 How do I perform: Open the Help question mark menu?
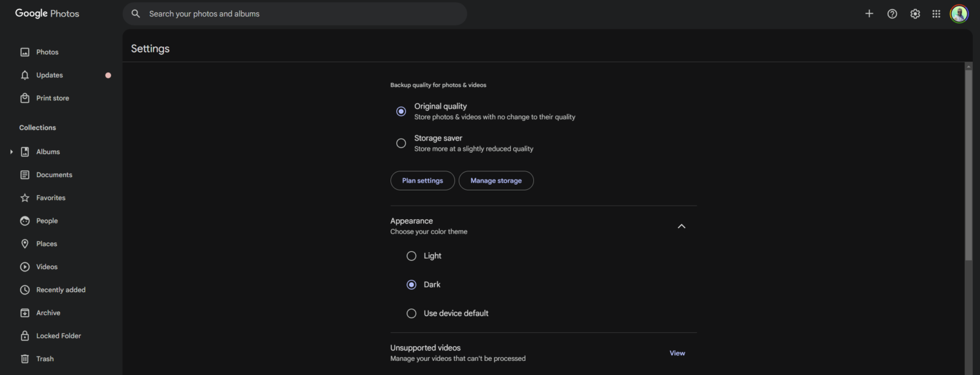[x=892, y=13]
